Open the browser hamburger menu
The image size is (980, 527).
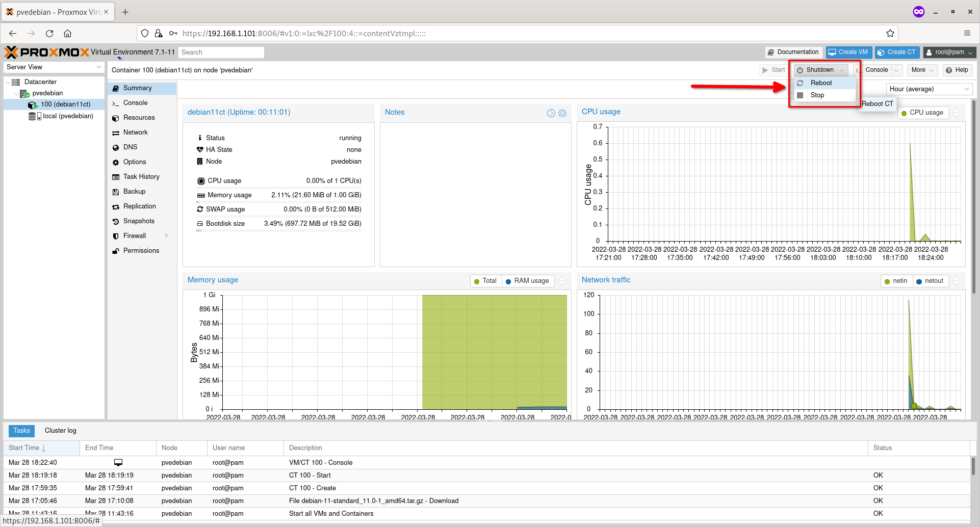pyautogui.click(x=967, y=33)
